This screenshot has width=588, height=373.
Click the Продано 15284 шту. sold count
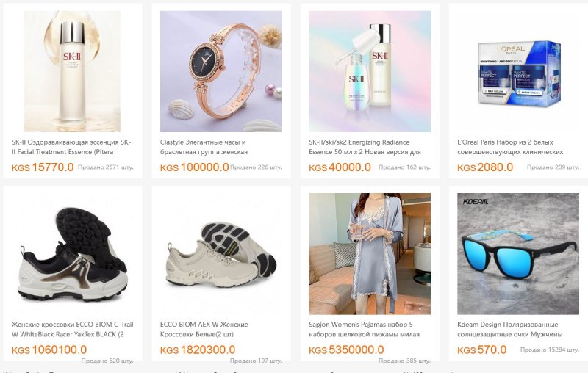click(x=549, y=350)
